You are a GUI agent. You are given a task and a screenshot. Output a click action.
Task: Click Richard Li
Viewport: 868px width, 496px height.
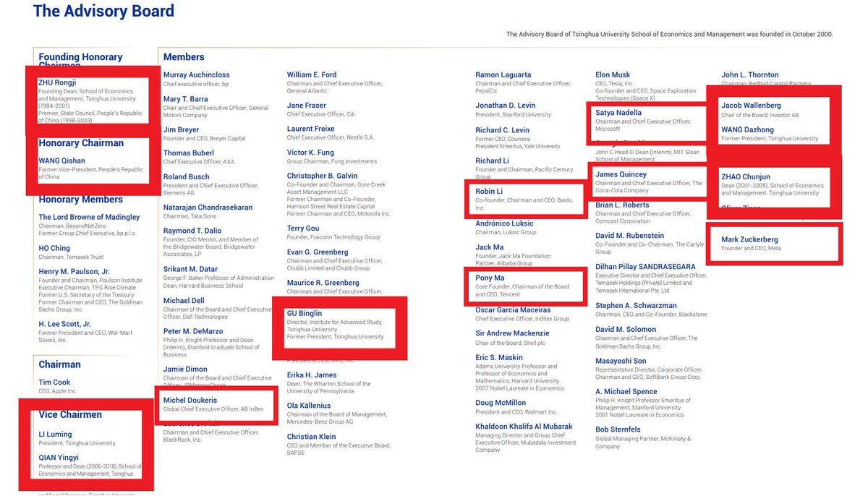(492, 161)
